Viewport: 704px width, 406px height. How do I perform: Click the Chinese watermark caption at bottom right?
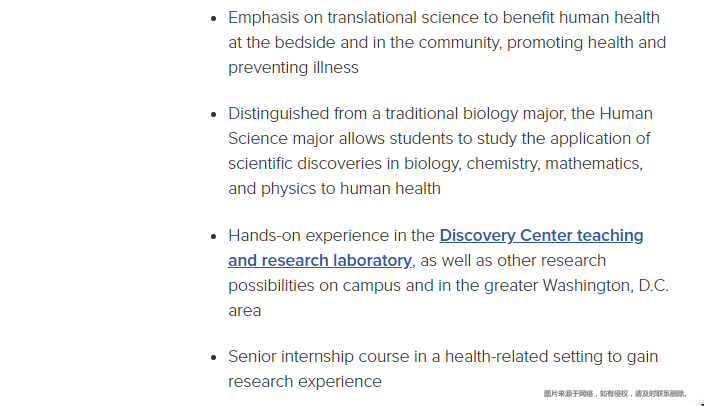tap(616, 394)
